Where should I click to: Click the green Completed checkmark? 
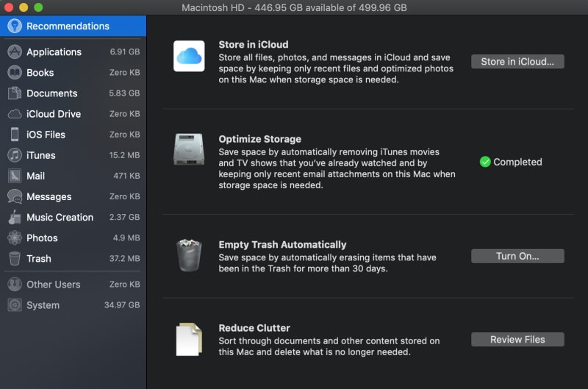485,162
